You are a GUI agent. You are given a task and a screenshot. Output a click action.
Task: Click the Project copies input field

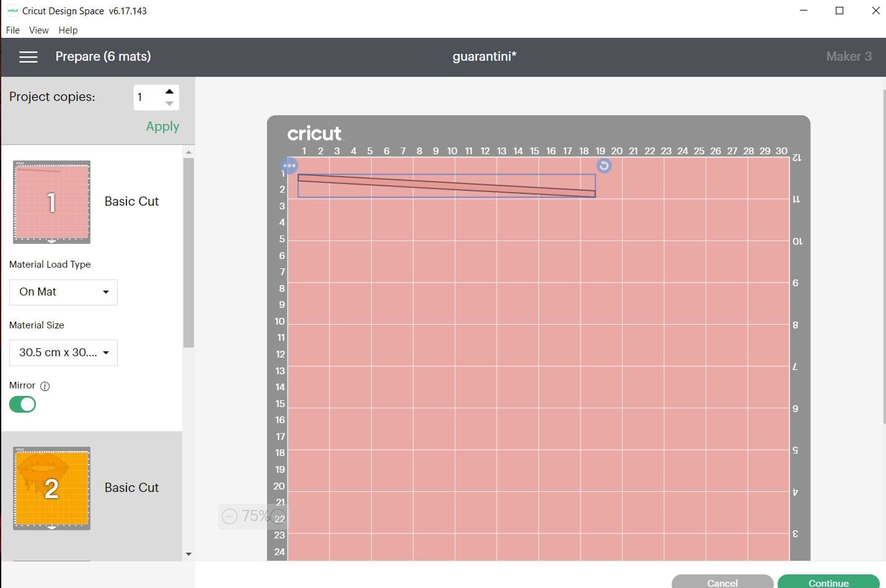point(147,97)
